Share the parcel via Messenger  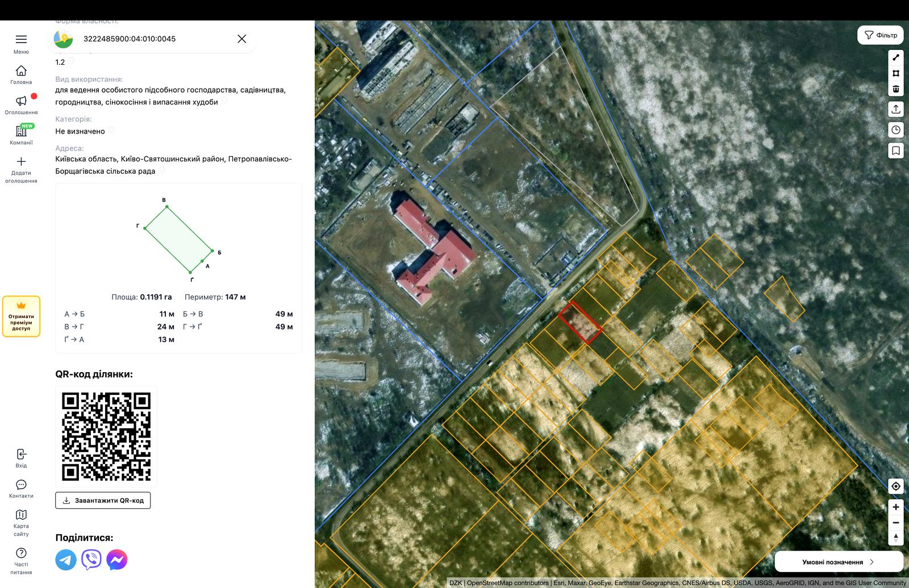pos(116,560)
